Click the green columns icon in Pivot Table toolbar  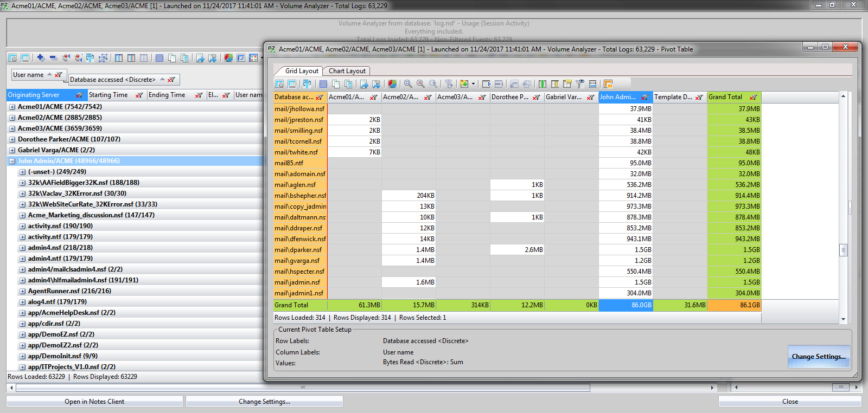point(542,84)
